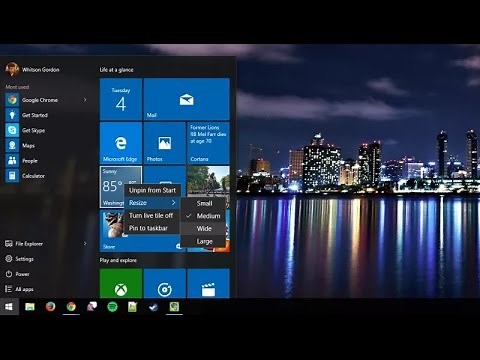Expand Google Chrome jump list arrow

point(85,100)
